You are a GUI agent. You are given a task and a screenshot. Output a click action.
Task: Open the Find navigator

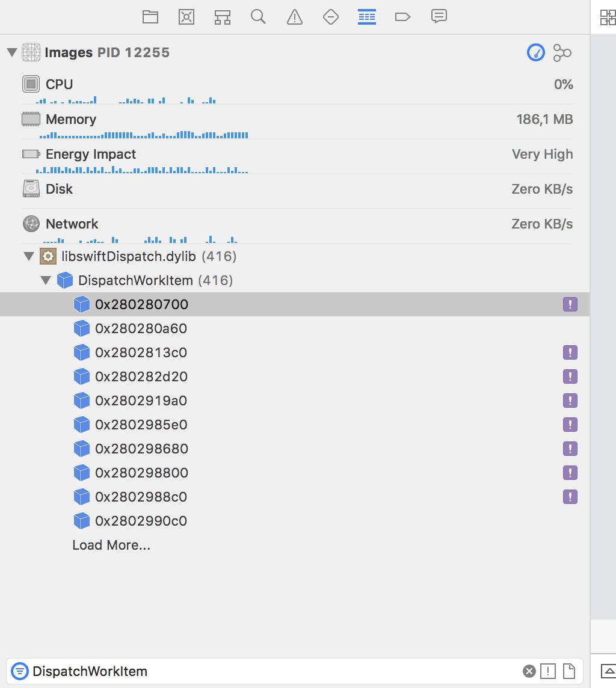pos(258,17)
